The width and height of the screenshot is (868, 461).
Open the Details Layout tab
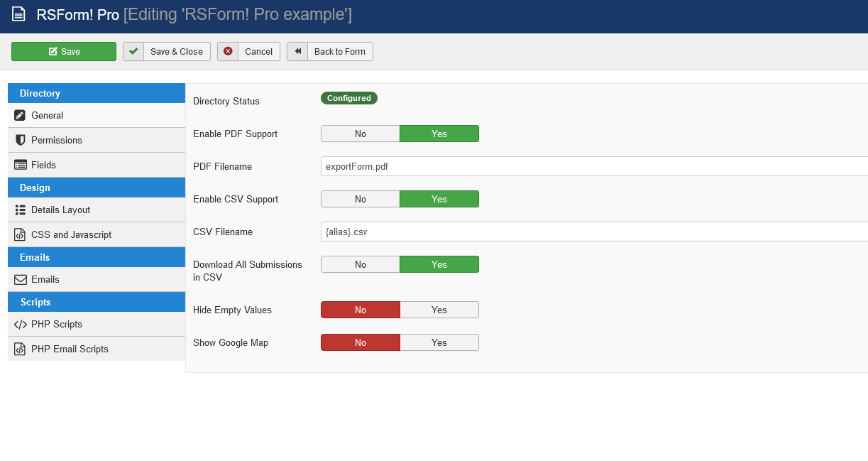pos(97,210)
